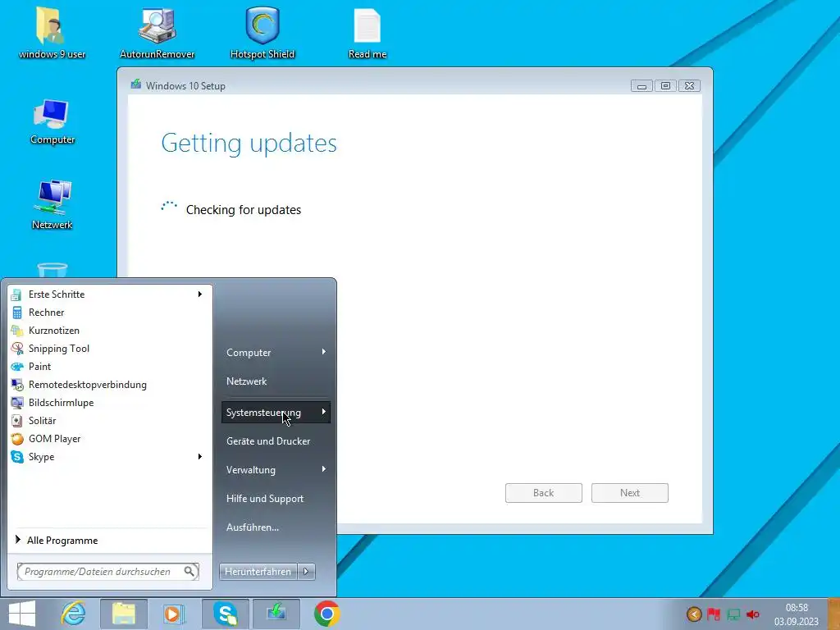Switch to Windows 10 Setup taskbar button

click(x=276, y=614)
